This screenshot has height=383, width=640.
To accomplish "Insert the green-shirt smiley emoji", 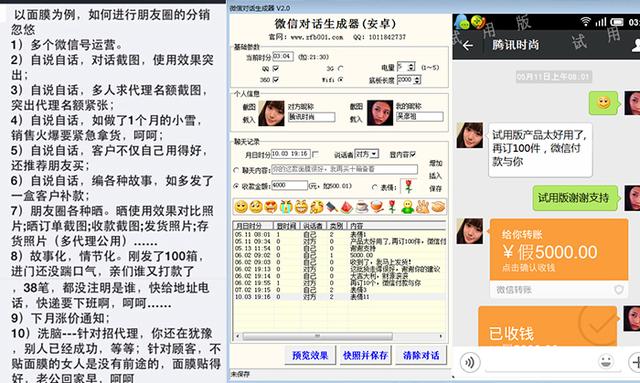I will click(407, 207).
